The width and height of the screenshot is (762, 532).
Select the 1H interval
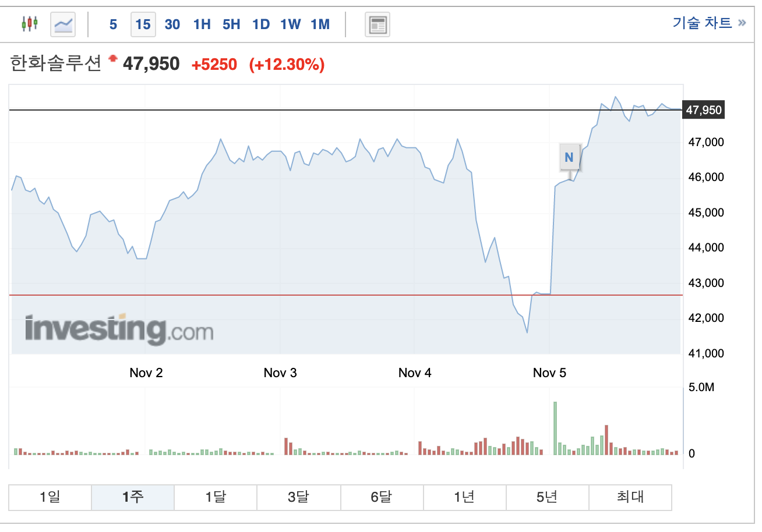click(x=202, y=24)
